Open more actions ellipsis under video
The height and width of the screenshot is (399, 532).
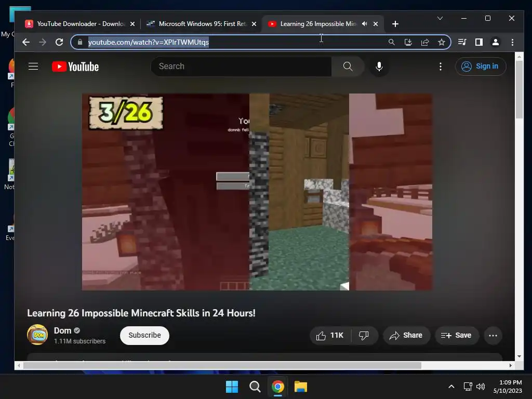point(493,336)
